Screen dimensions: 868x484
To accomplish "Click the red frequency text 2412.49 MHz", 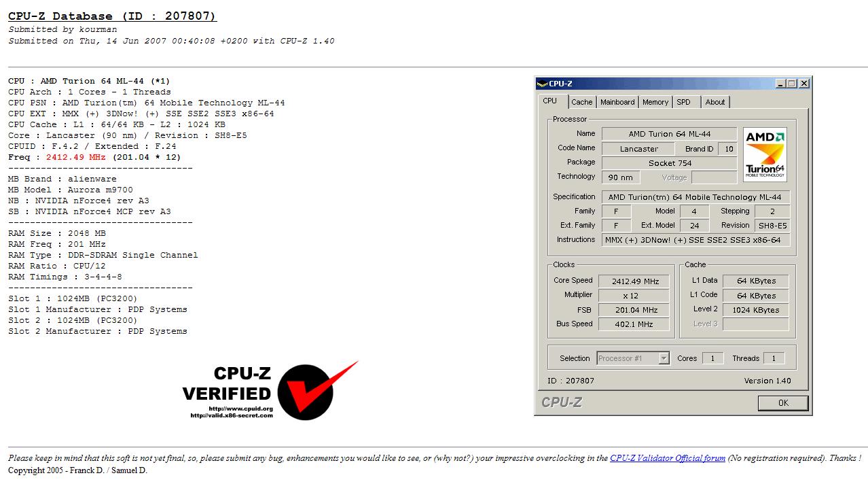I will coord(76,157).
